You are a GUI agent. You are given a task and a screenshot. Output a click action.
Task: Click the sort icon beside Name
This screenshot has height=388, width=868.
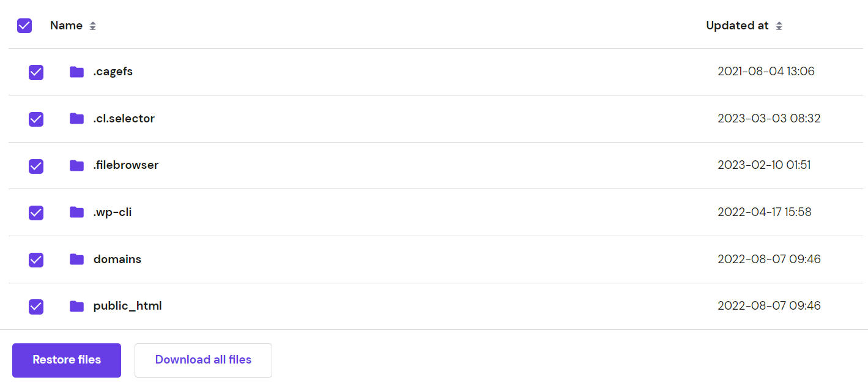point(92,26)
